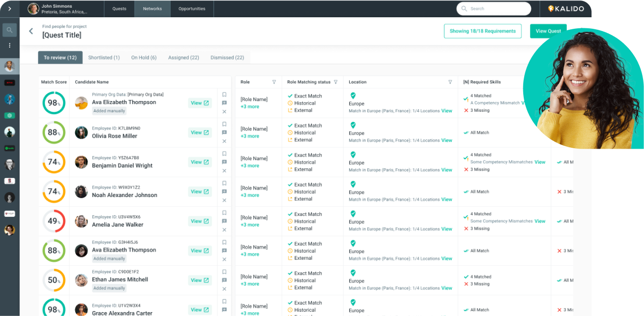
Task: Click View button for Olivia Rose Miller
Action: pos(200,132)
